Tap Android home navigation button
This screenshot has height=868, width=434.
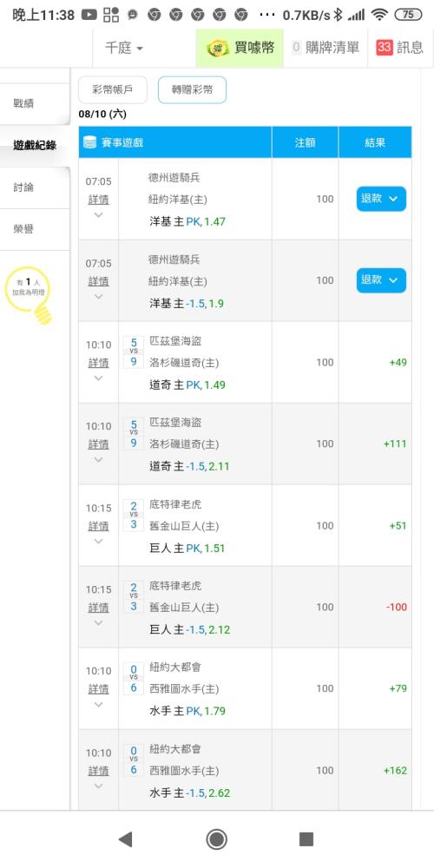[x=216, y=839]
